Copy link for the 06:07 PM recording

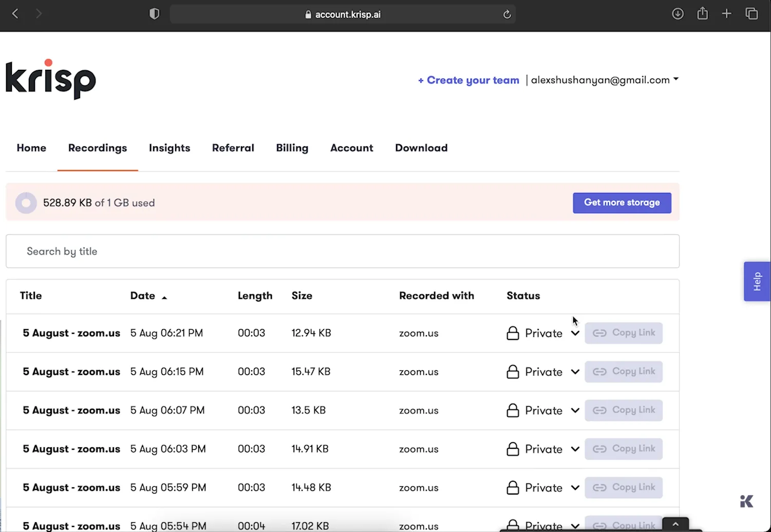click(x=624, y=410)
